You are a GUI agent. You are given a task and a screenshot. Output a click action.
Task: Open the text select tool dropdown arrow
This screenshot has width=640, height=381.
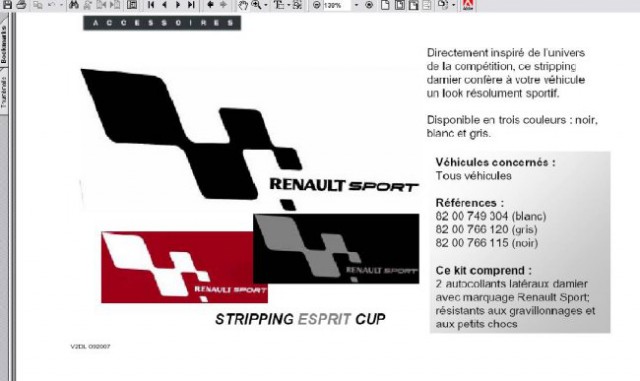[288, 5]
